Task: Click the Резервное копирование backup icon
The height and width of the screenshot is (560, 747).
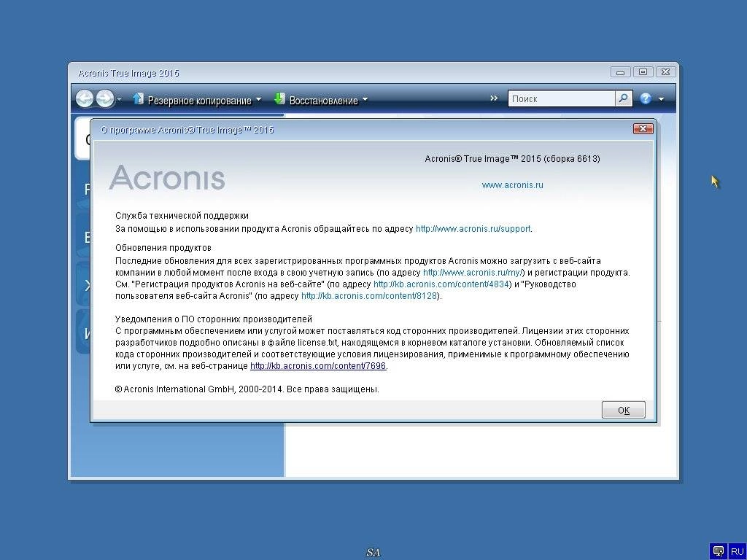Action: click(x=138, y=99)
